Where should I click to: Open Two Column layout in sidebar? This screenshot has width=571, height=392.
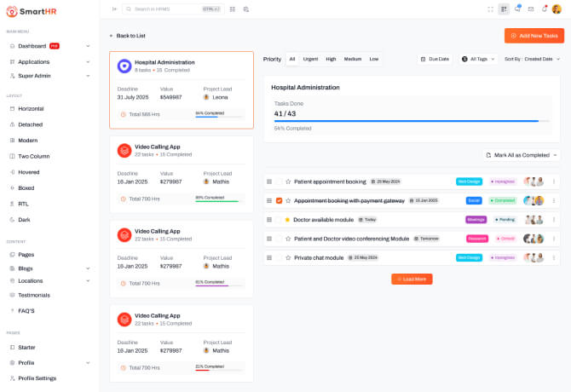click(x=34, y=156)
